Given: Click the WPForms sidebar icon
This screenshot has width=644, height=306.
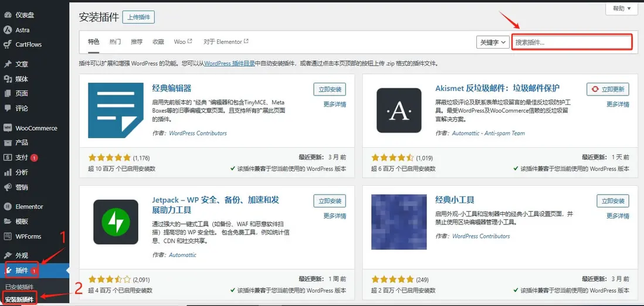Looking at the screenshot, I should pos(8,236).
